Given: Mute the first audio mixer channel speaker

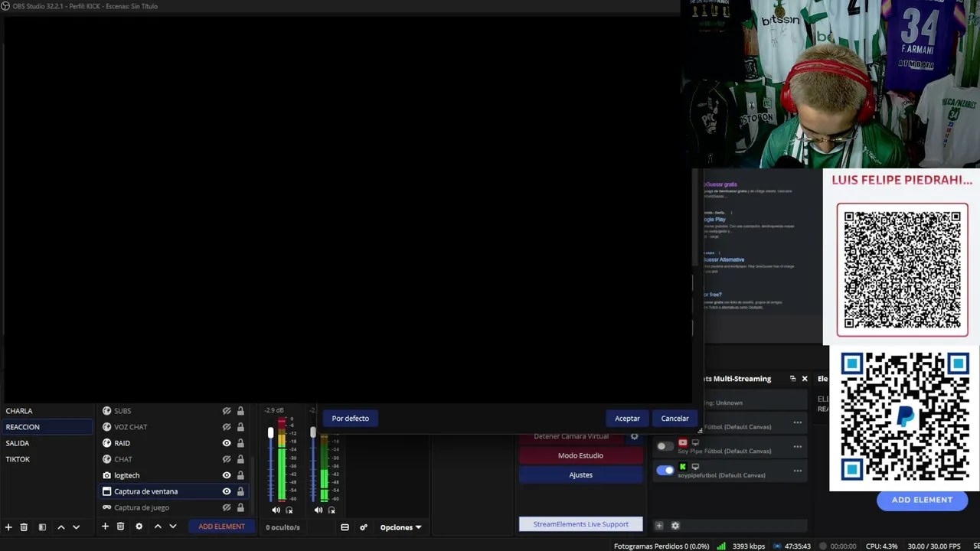Looking at the screenshot, I should (x=276, y=510).
